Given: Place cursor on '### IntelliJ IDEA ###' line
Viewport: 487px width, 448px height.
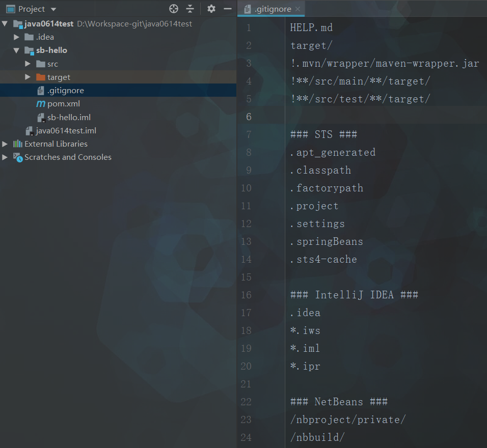Looking at the screenshot, I should point(354,295).
